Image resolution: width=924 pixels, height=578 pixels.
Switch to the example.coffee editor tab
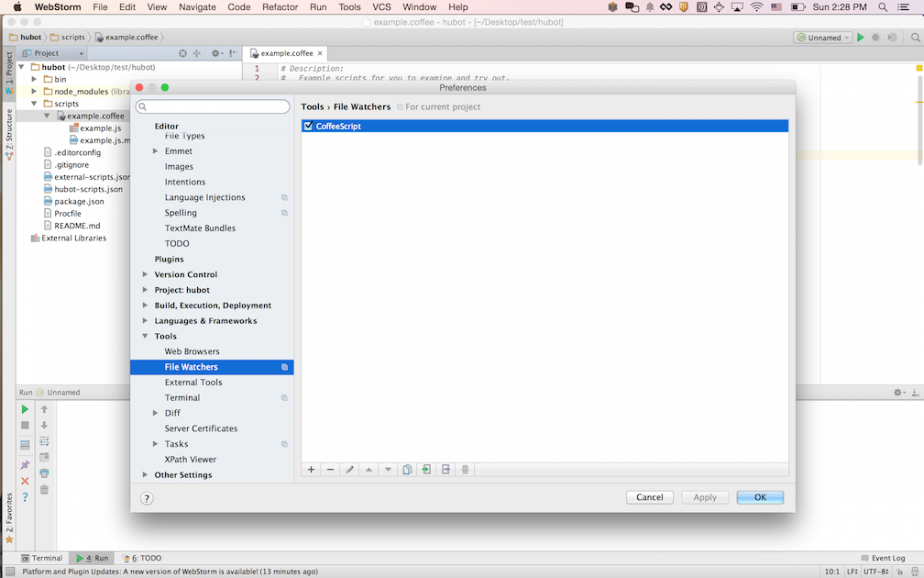(x=286, y=53)
